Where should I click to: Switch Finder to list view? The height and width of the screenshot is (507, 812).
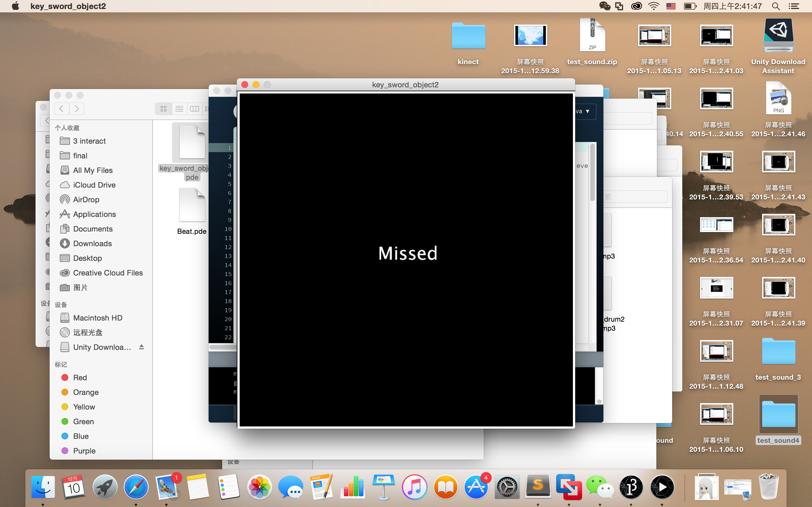179,109
